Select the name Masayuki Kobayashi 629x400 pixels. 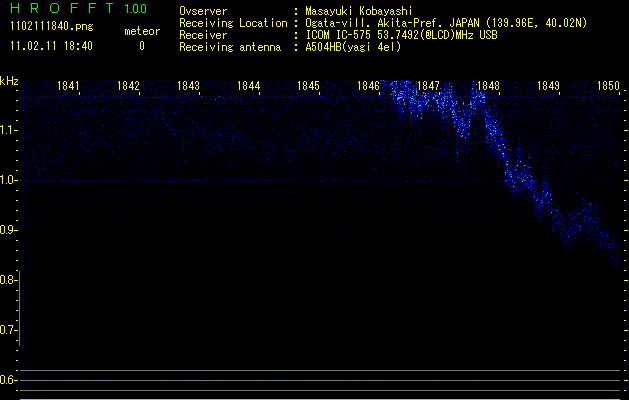[x=359, y=11]
